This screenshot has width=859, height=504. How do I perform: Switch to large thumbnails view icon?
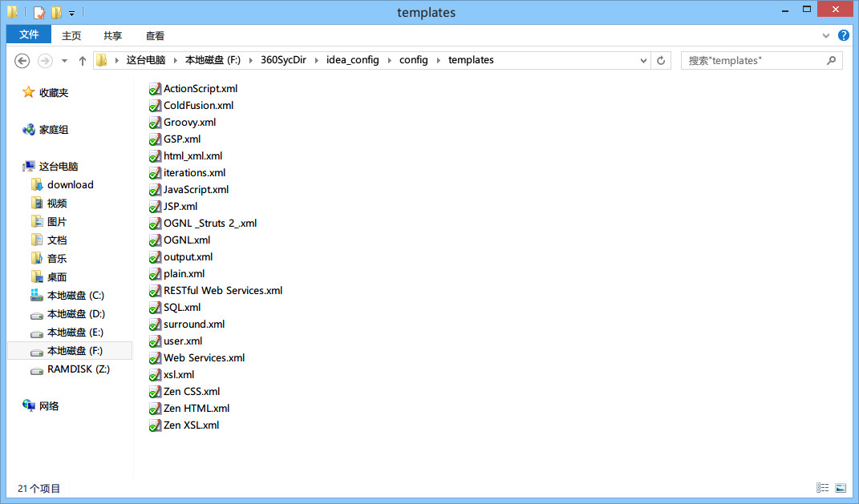tap(841, 487)
